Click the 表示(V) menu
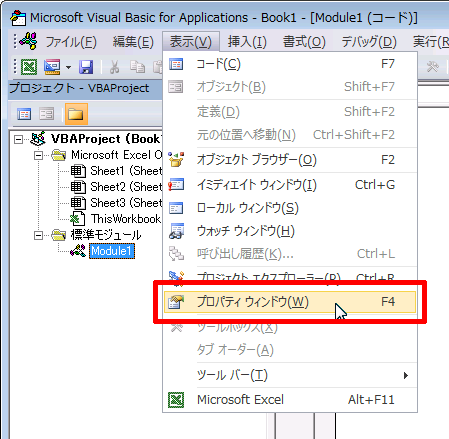The width and height of the screenshot is (449, 439). pos(191,42)
